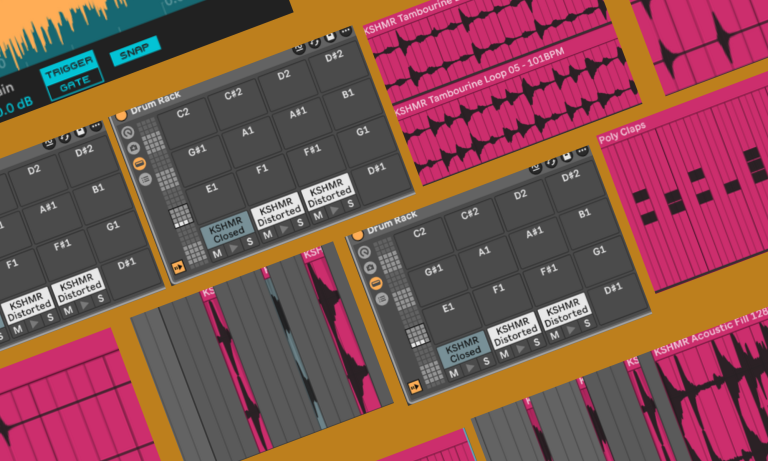Click hot-swap icon atop center Drum Rack
Image resolution: width=768 pixels, height=461 pixels.
click(314, 42)
